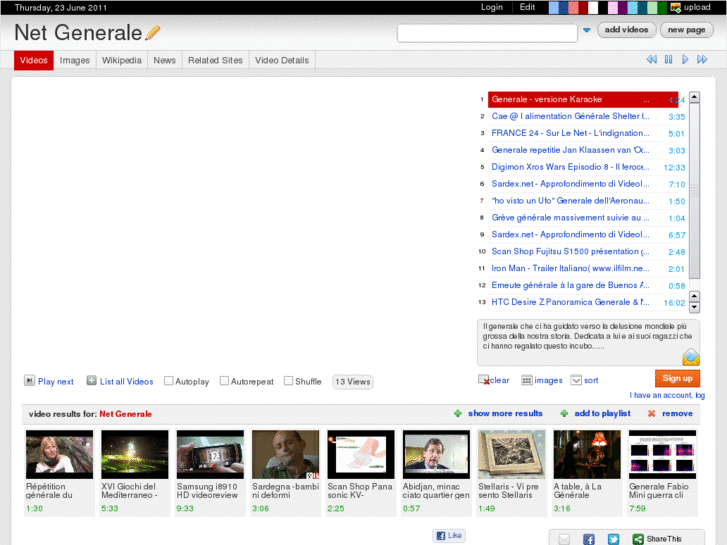Open Samsung i8910 HD videoreview thumbnail
This screenshot has width=727, height=545.
pos(210,455)
